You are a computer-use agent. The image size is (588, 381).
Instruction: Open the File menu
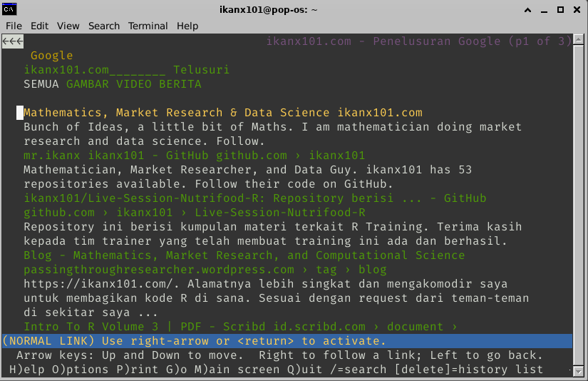pos(14,26)
